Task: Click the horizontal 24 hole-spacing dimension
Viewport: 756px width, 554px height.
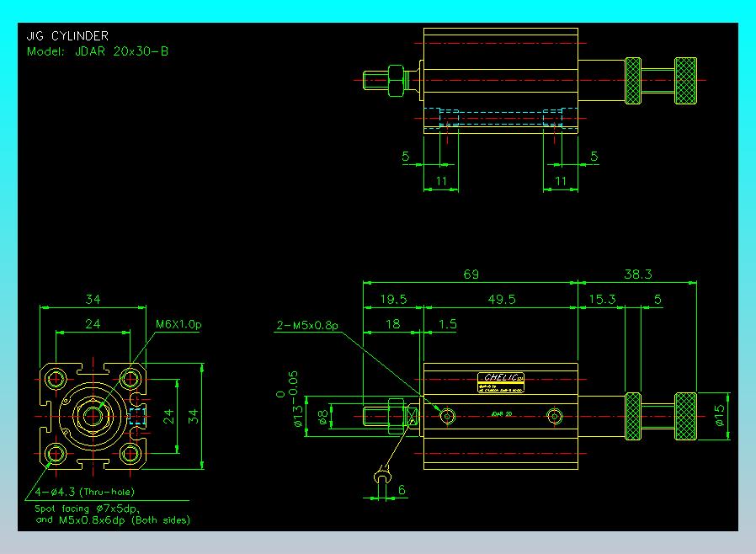Action: [93, 324]
